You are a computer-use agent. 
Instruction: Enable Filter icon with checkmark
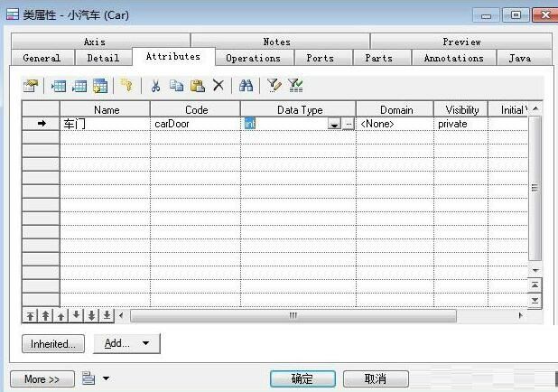(x=295, y=86)
